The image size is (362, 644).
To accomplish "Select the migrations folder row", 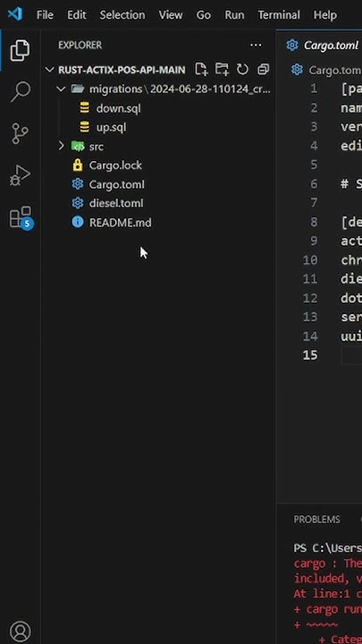I will click(158, 89).
